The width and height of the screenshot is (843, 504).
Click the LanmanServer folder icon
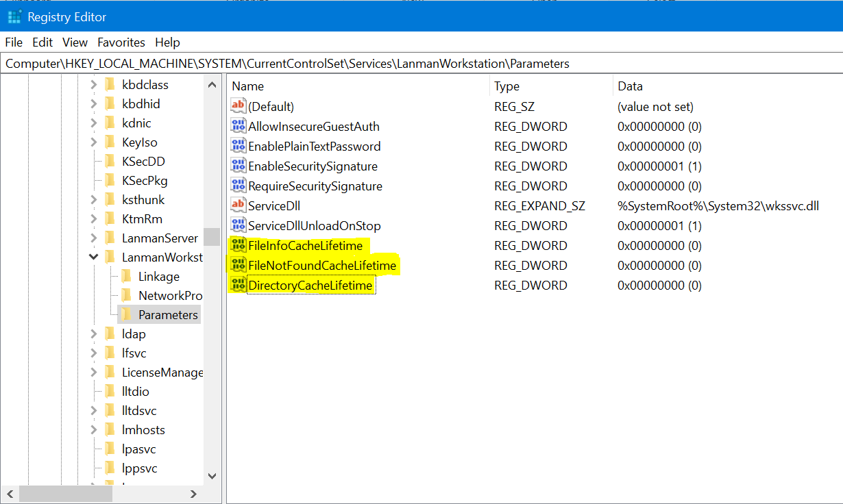pos(110,238)
